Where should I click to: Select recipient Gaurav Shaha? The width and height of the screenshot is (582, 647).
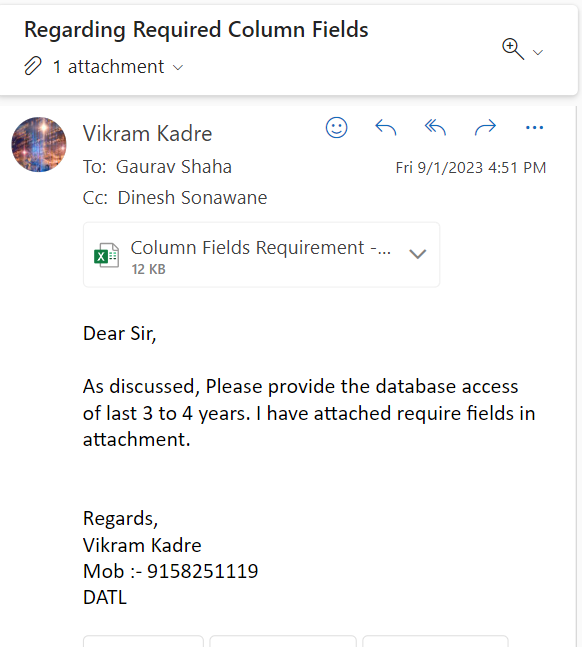coord(174,167)
